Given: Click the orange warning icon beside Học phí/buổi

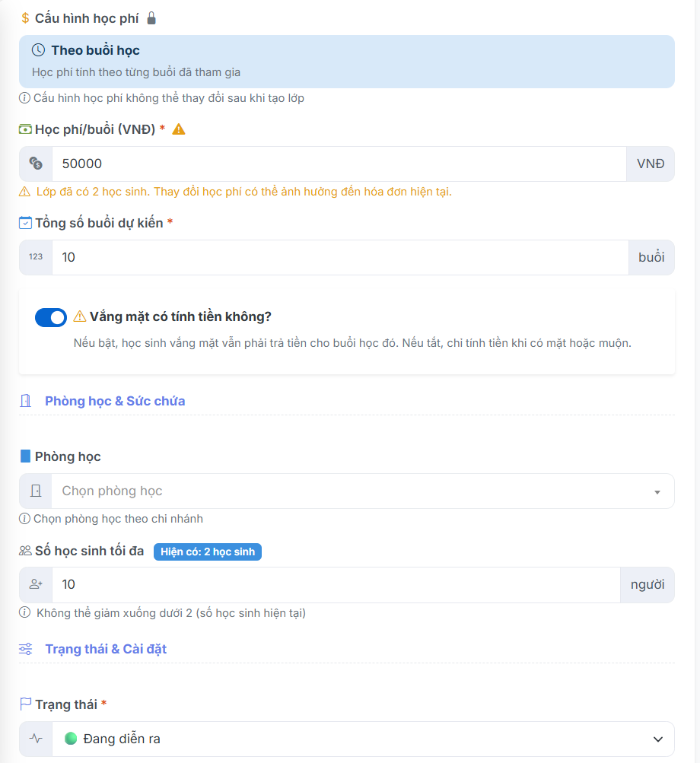Looking at the screenshot, I should (x=179, y=129).
